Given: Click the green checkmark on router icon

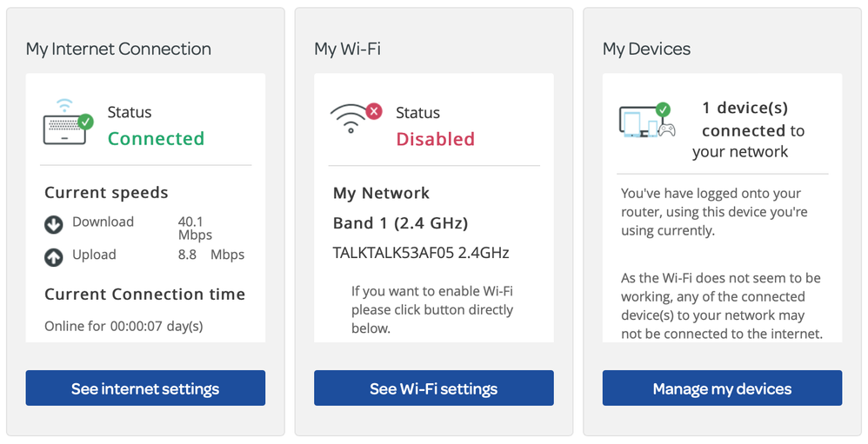Looking at the screenshot, I should (x=85, y=121).
